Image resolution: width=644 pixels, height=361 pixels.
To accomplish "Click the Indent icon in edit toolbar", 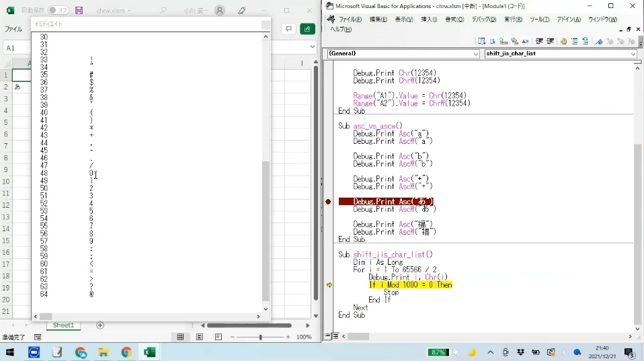I will tap(539, 41).
